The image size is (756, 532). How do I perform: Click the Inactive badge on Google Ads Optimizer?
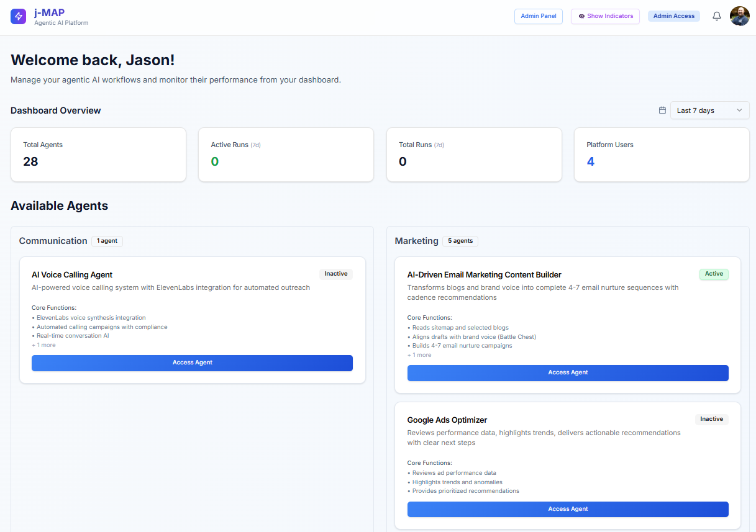click(712, 419)
